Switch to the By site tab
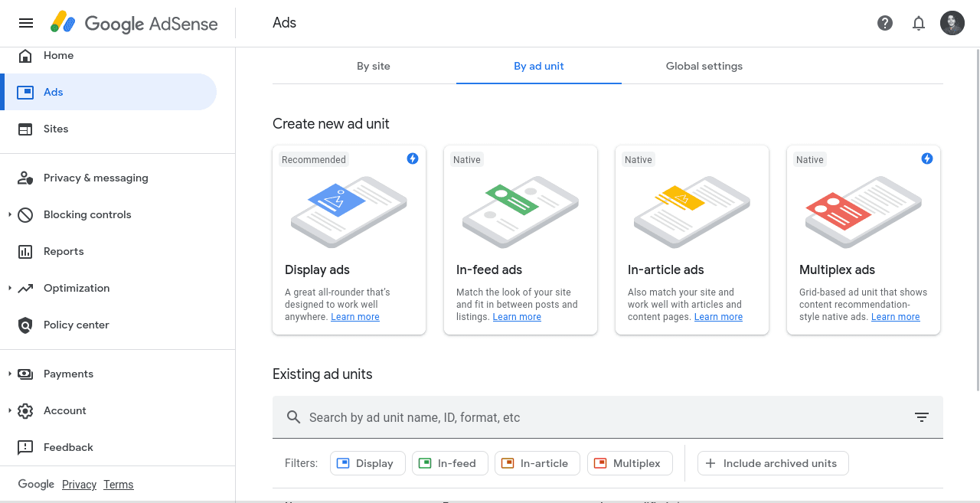Image resolution: width=980 pixels, height=503 pixels. coord(374,66)
